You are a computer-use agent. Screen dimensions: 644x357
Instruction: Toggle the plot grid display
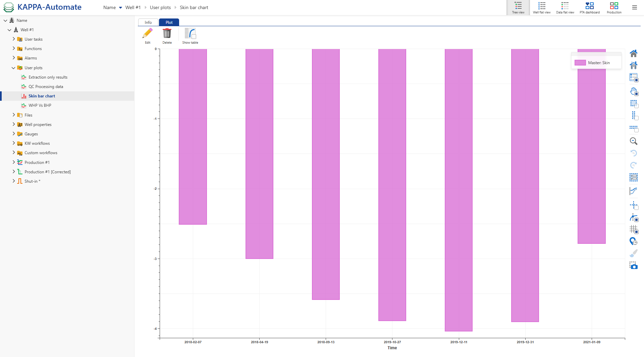point(634,230)
